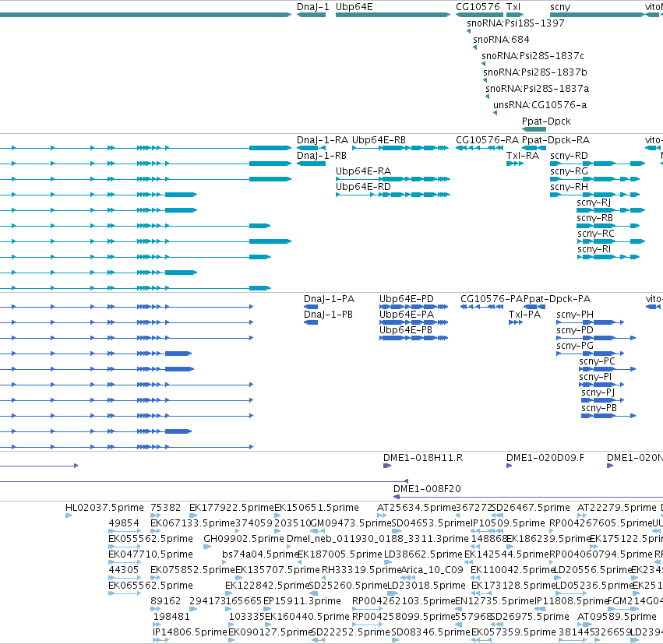Select the EK177922.5prime EST label
The image size is (663, 644).
tap(231, 508)
